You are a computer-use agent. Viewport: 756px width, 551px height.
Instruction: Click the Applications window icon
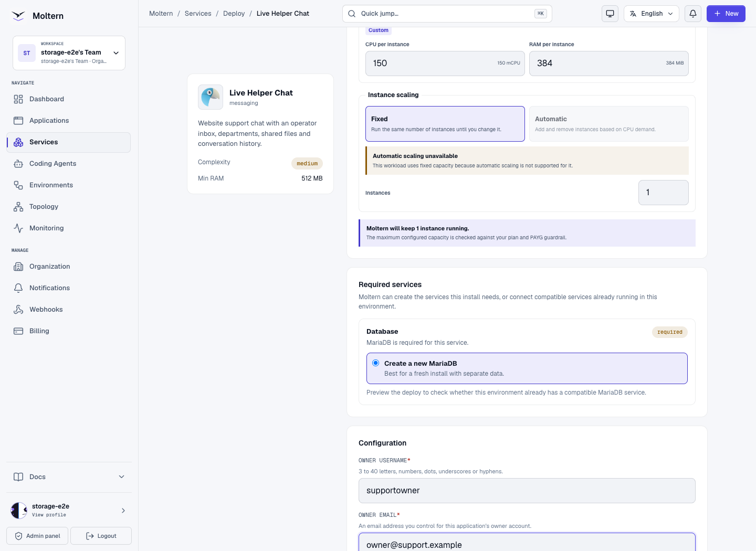pyautogui.click(x=18, y=121)
